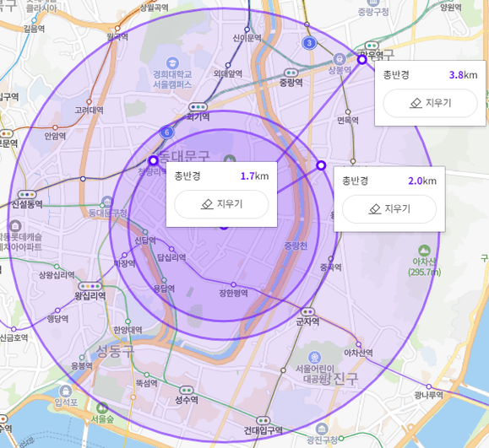Image resolution: width=489 pixels, height=448 pixels.
Task: Click the 중랑천 stream label
Action: (x=296, y=246)
